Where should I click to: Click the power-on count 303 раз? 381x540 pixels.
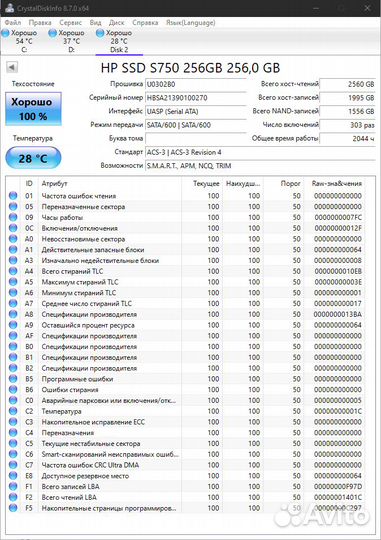(x=347, y=125)
